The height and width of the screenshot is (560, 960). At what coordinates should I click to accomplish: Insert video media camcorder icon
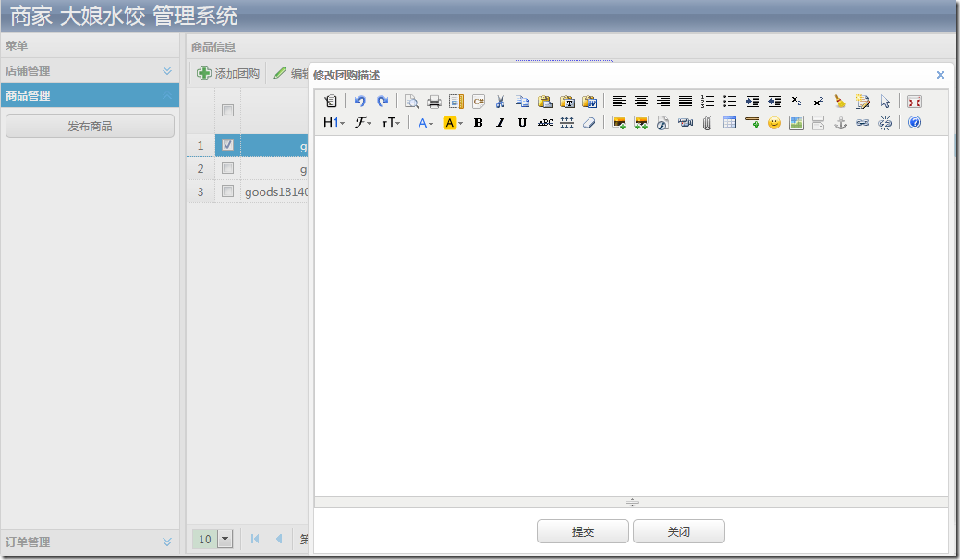685,122
